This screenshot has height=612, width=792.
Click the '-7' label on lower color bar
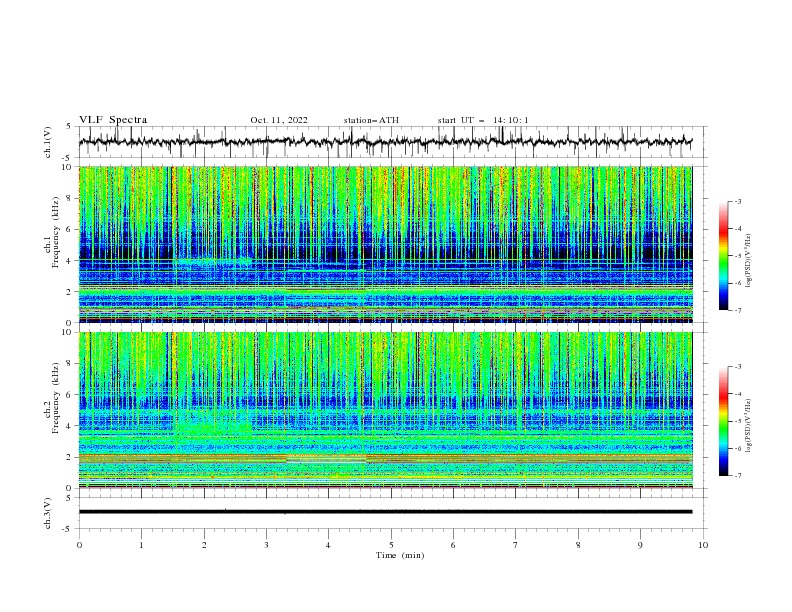point(737,476)
